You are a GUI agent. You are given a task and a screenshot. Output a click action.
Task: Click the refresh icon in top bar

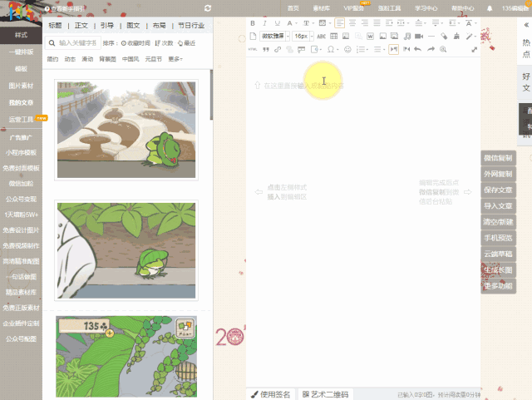206,8
